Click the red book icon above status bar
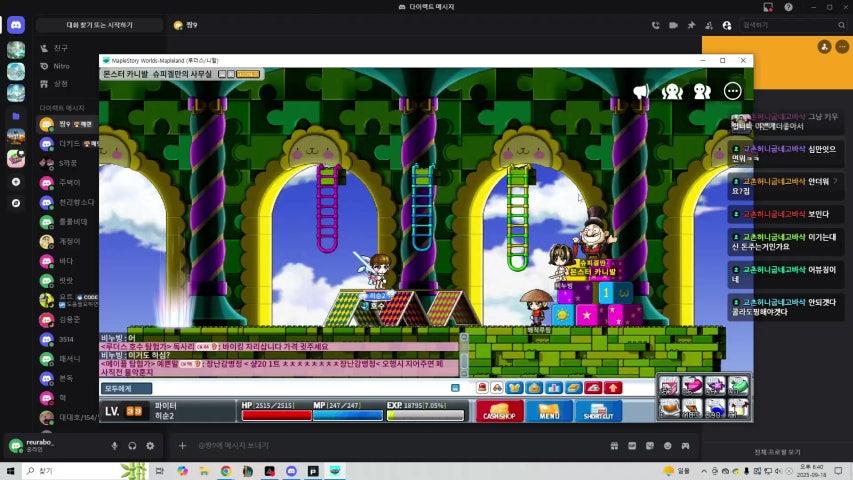 [x=482, y=387]
